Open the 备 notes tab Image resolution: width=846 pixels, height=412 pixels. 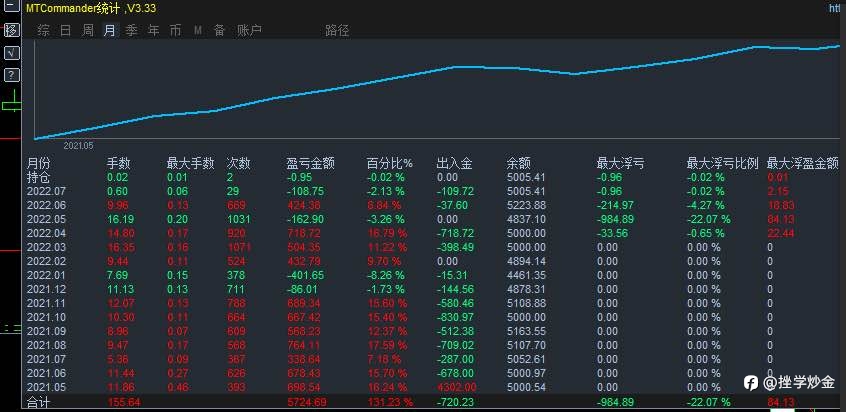(219, 30)
